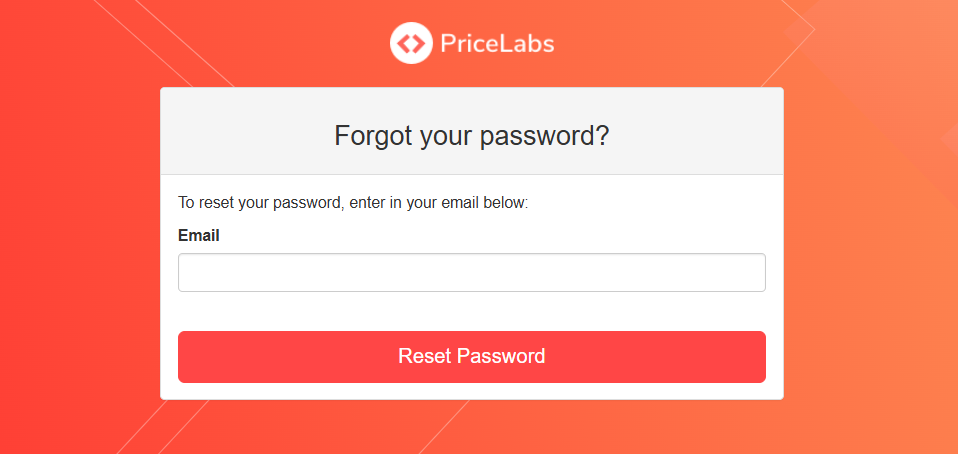Viewport: 958px width, 454px height.
Task: Click the PriceLabs wordmark text
Action: point(496,44)
